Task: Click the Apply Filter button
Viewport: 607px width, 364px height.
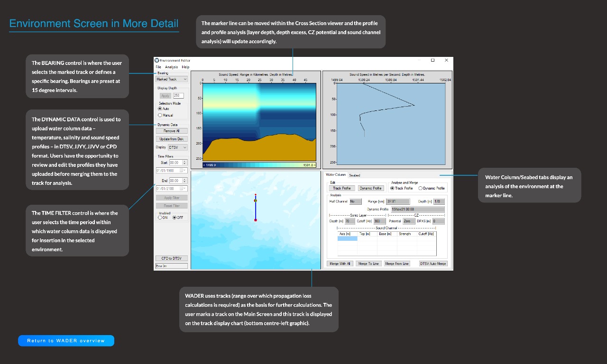Action: [172, 198]
